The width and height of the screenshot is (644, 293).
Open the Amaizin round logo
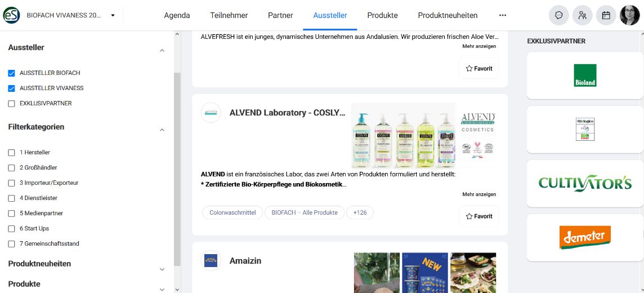click(211, 260)
